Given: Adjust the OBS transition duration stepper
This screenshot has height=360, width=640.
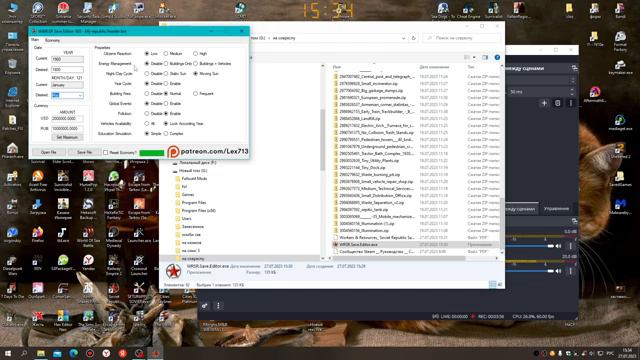Looking at the screenshot, I should (572, 92).
